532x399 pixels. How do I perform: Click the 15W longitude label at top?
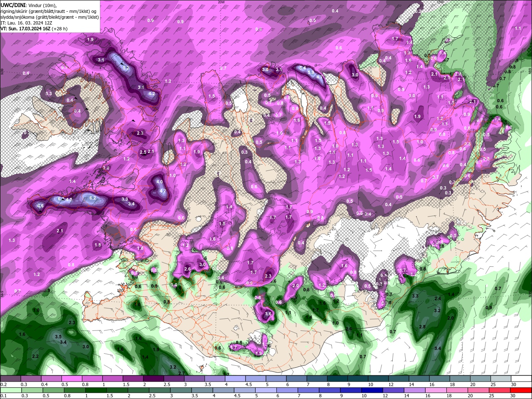[440, 2]
